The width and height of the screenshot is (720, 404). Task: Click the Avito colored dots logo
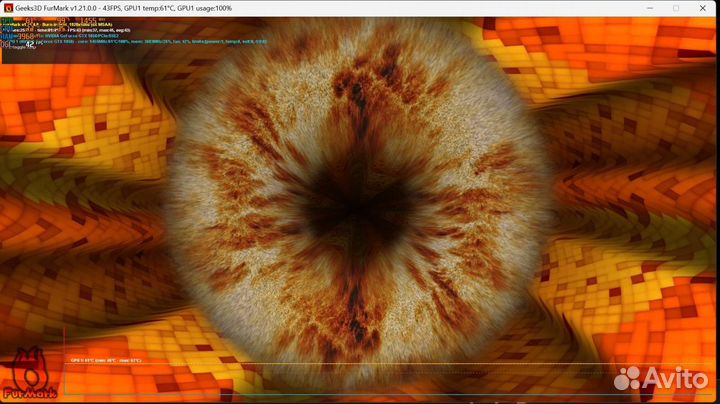[629, 378]
